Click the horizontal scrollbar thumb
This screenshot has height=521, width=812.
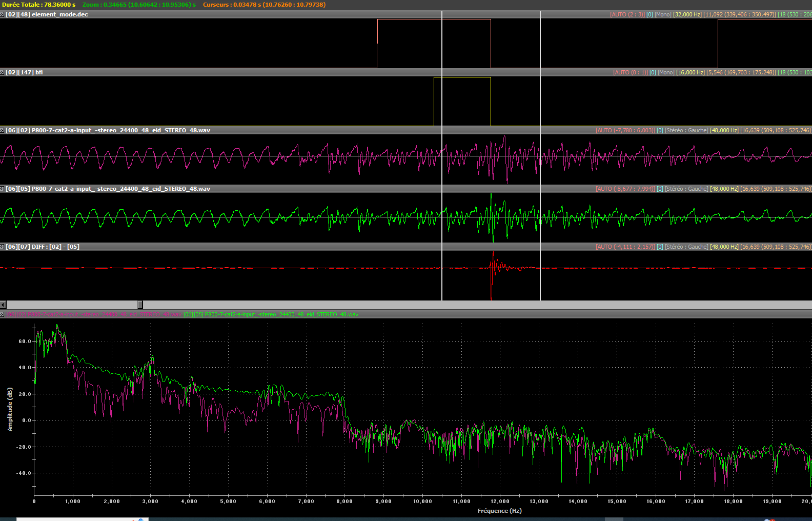pyautogui.click(x=140, y=305)
